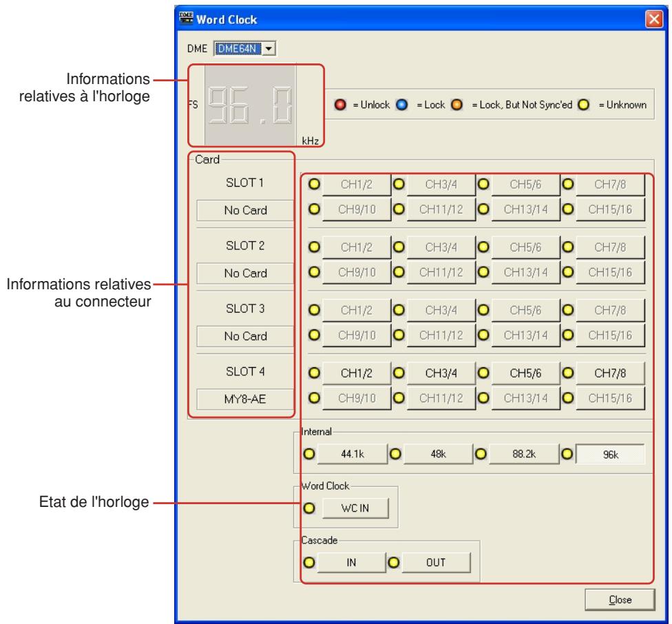Click status LED beside SLOT 4 CH1/2
The width and height of the screenshot is (672, 624).
pyautogui.click(x=314, y=373)
